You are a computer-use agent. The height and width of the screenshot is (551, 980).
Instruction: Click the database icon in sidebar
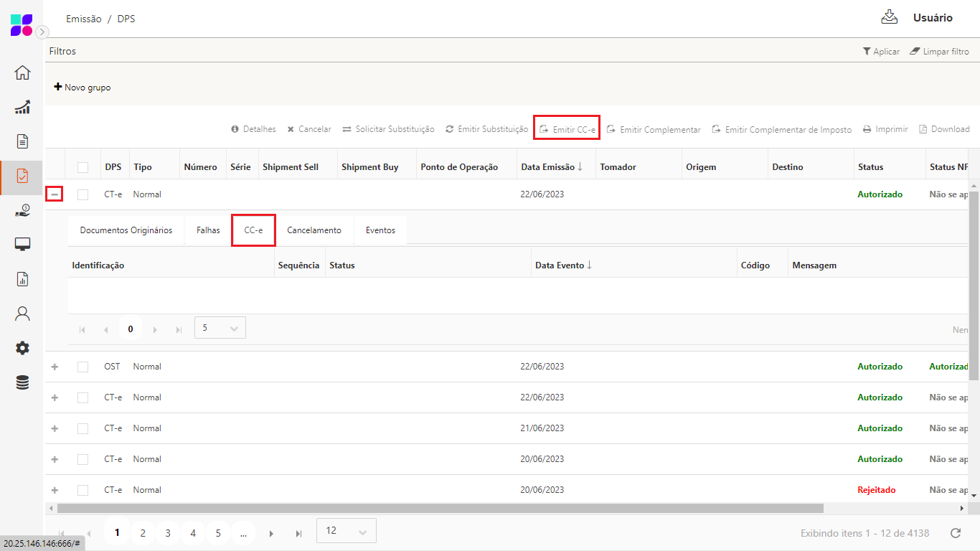point(22,382)
